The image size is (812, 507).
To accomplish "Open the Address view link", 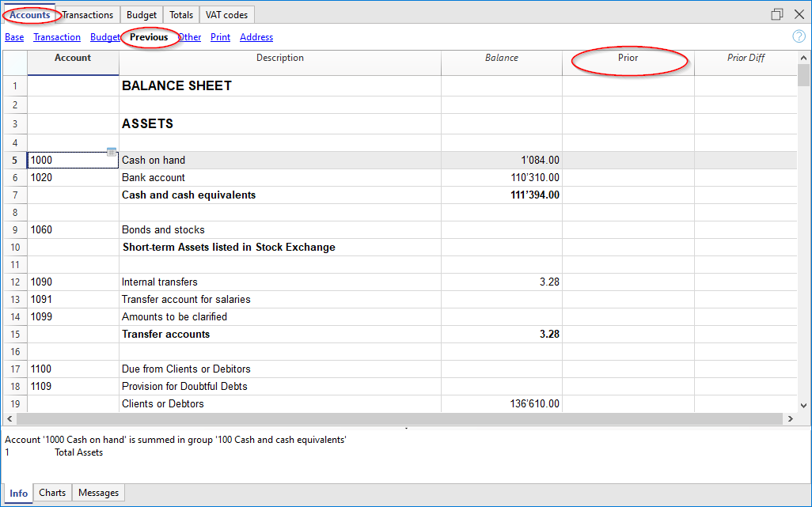I will point(256,37).
